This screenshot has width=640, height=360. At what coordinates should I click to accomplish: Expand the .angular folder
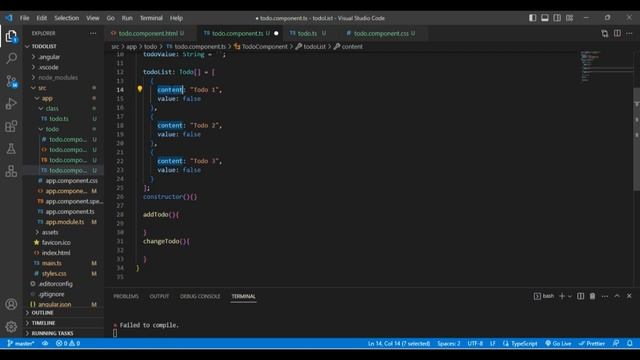(x=63, y=57)
